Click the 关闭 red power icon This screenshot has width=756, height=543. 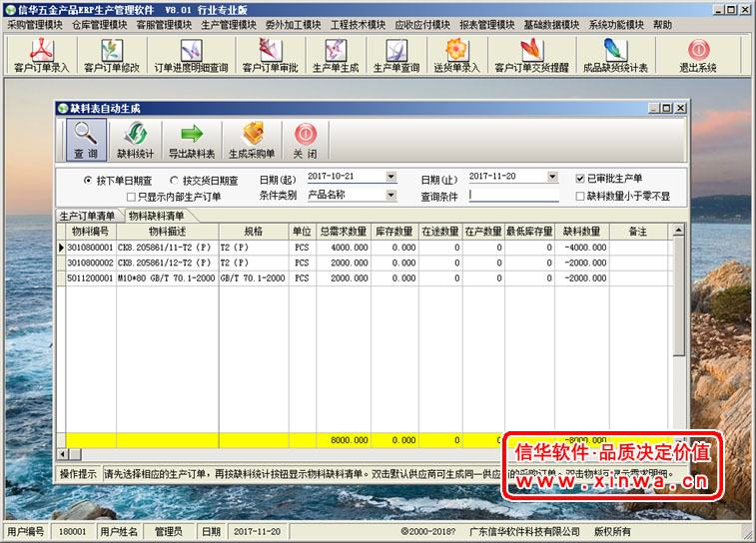click(x=306, y=140)
